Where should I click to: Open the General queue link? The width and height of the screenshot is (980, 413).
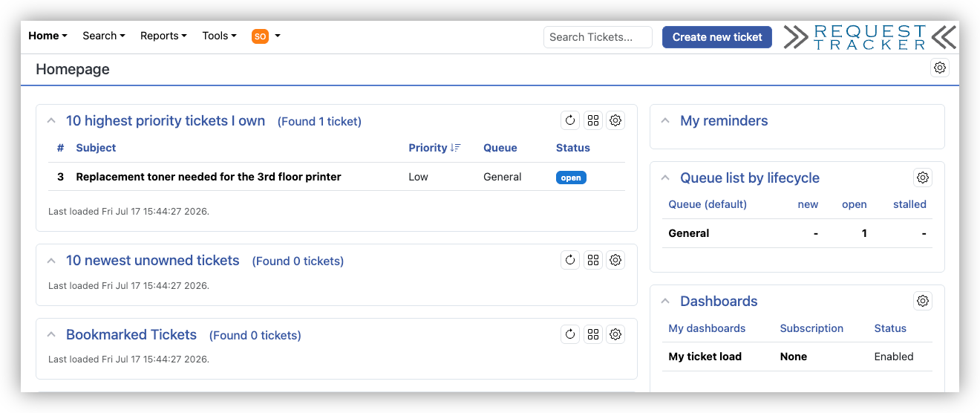coord(689,233)
